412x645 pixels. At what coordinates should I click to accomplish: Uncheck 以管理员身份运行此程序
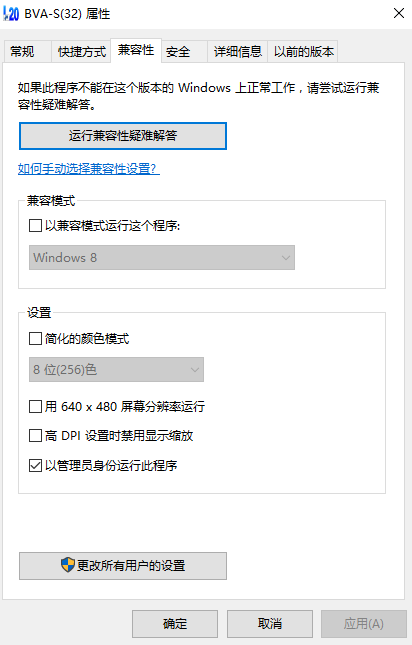tap(35, 466)
